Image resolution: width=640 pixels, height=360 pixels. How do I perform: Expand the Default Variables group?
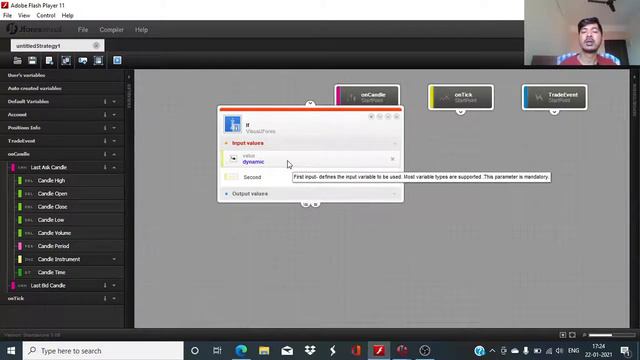click(x=114, y=102)
